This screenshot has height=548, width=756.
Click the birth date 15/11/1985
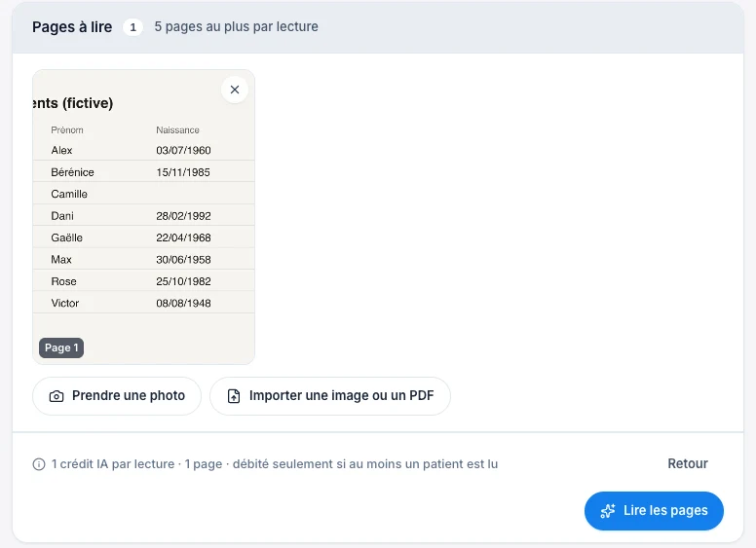coord(183,172)
